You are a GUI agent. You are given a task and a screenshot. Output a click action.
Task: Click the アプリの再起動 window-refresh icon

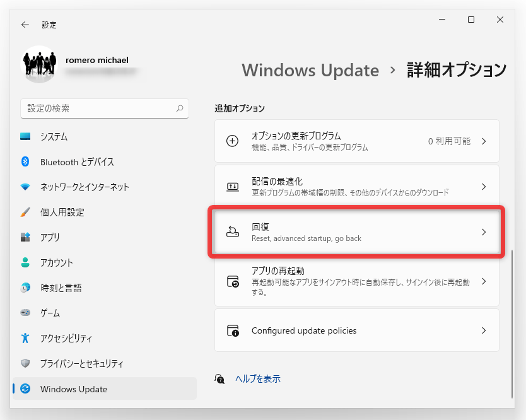click(233, 281)
